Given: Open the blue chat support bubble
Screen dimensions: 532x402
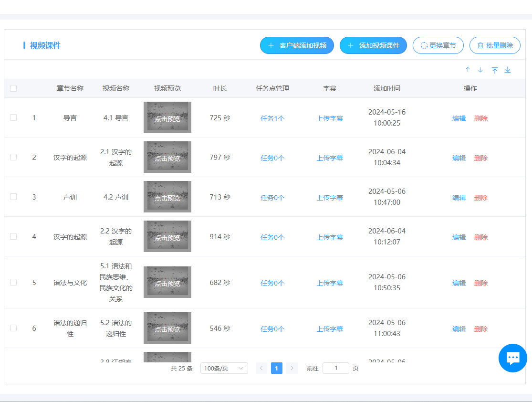Looking at the screenshot, I should [512, 358].
